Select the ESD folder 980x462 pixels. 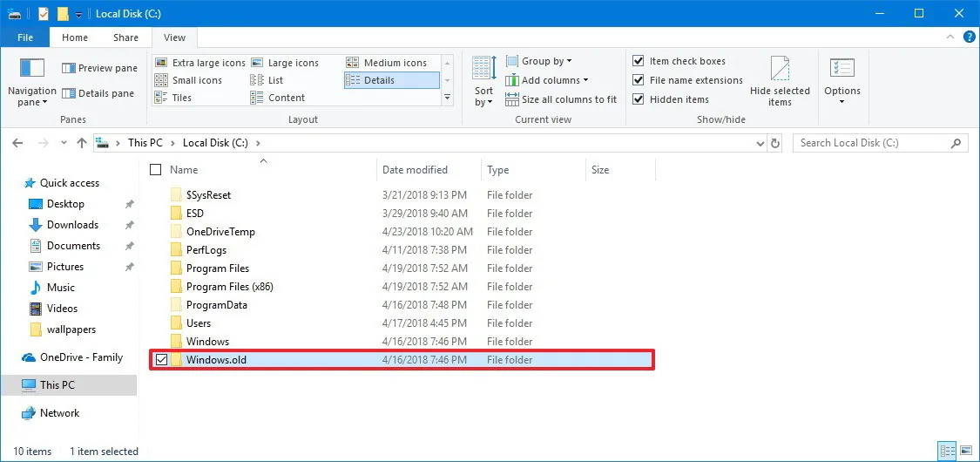(x=194, y=214)
